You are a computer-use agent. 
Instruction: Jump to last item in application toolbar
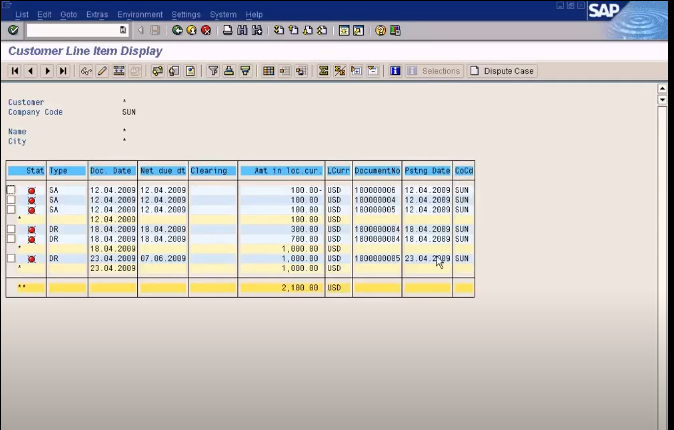point(63,71)
